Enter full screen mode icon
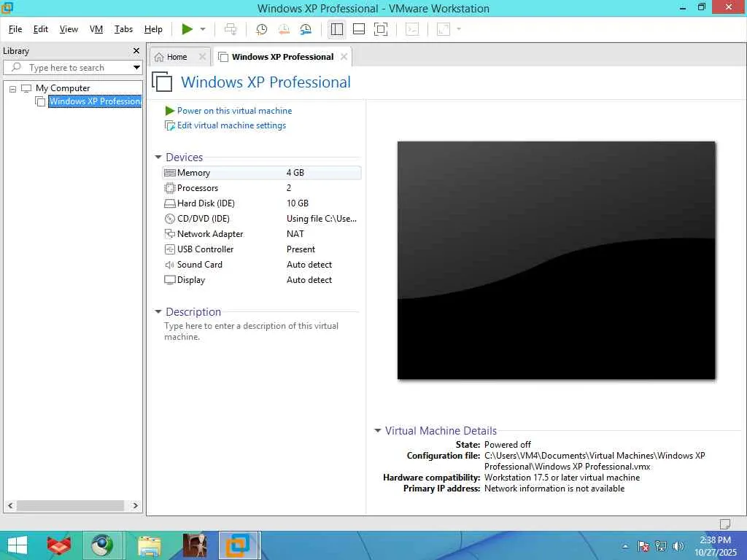The width and height of the screenshot is (747, 560). [381, 29]
